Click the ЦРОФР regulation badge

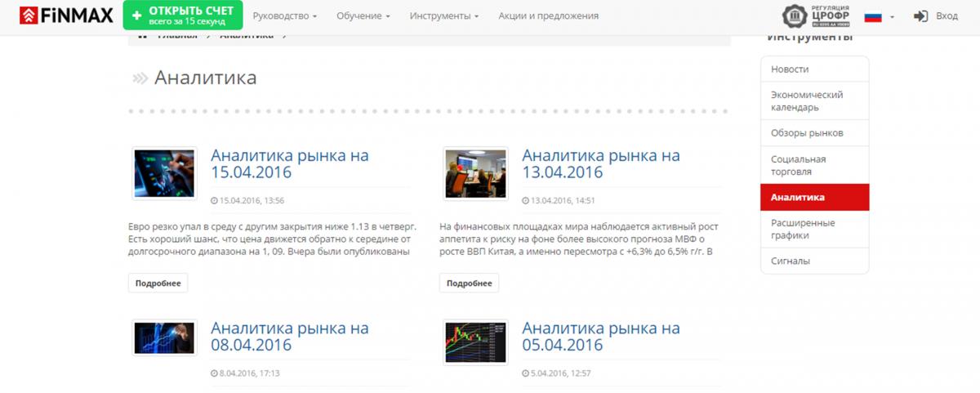point(814,16)
